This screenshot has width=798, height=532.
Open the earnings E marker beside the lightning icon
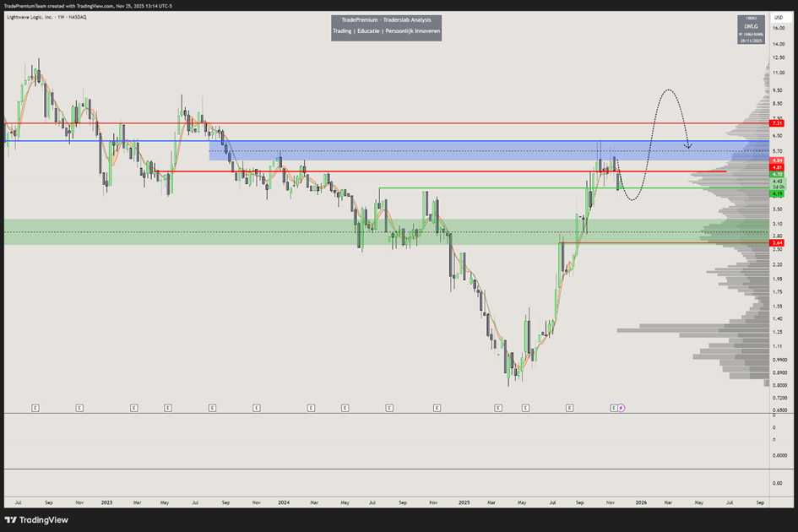pos(614,408)
